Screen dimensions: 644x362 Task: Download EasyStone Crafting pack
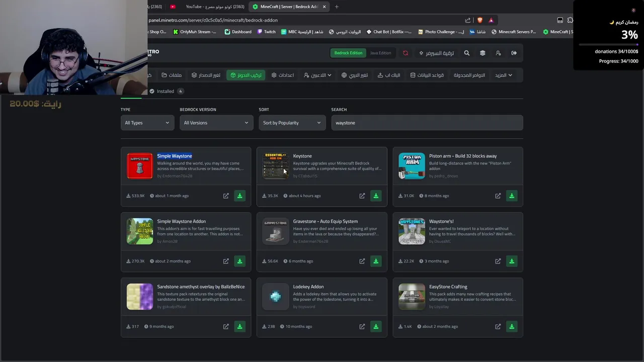[512, 326]
